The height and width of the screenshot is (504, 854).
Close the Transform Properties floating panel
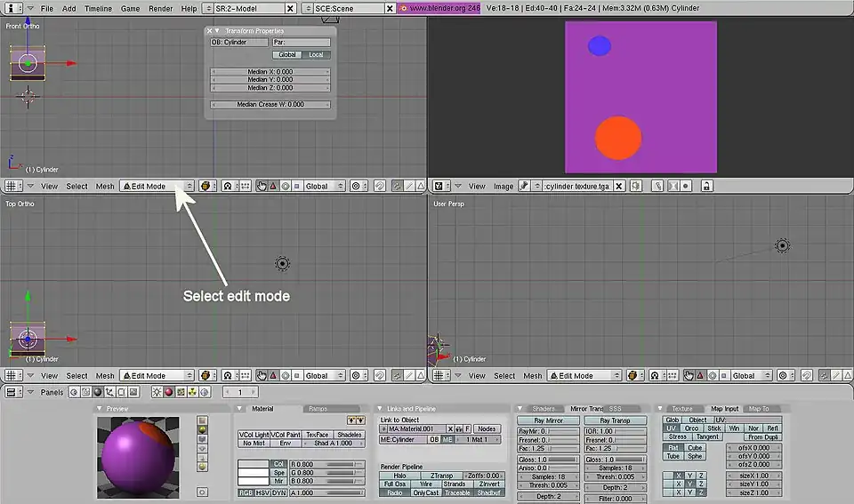(x=210, y=31)
